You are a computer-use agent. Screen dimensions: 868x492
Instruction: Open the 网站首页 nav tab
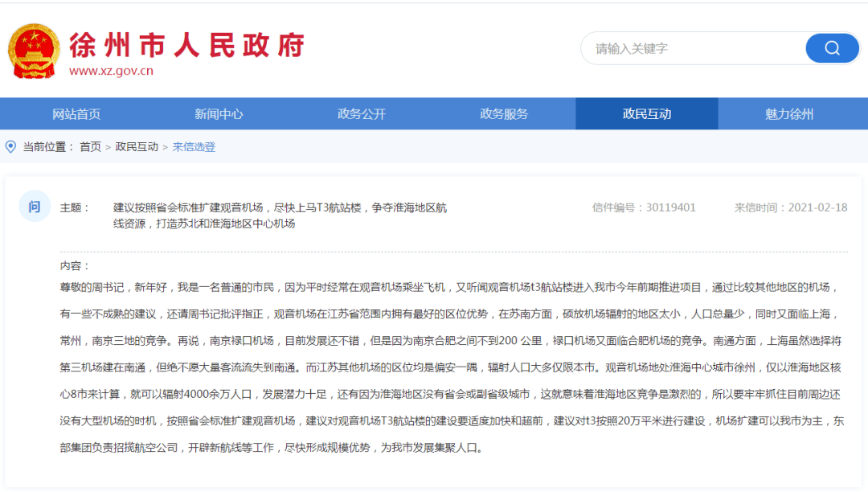pos(76,114)
